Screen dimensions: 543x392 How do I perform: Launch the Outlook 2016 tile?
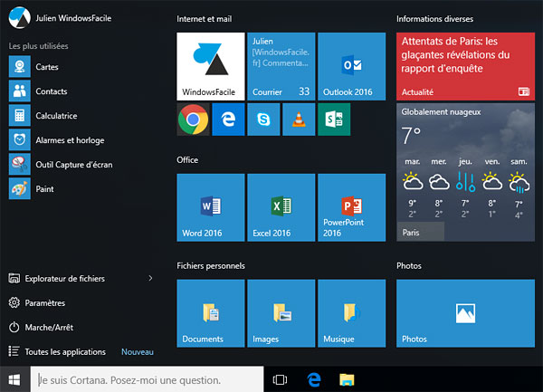click(351, 66)
